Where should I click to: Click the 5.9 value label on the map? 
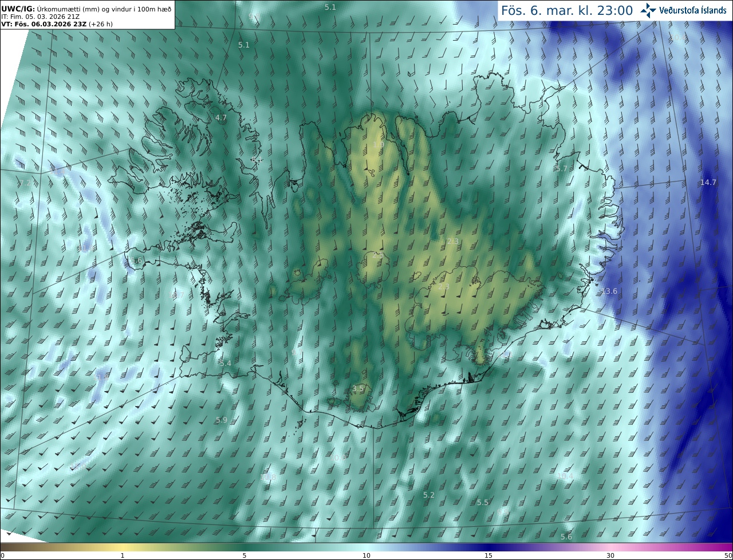[x=222, y=420]
